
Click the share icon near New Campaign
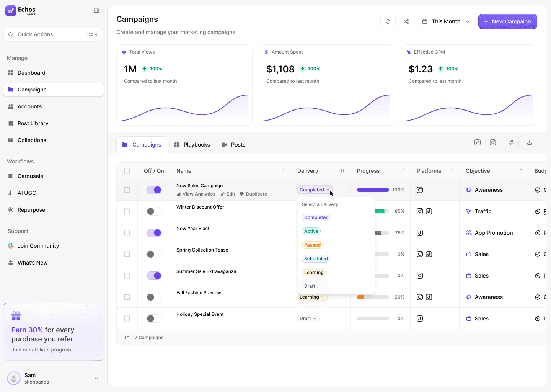tap(406, 21)
